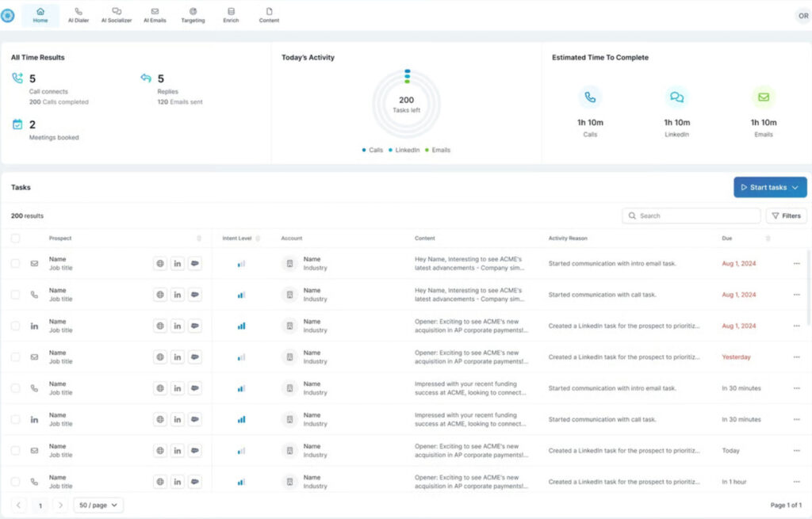Screen dimensions: 812x519
Task: Click the account building icon in Yesterday row
Action: [x=289, y=357]
